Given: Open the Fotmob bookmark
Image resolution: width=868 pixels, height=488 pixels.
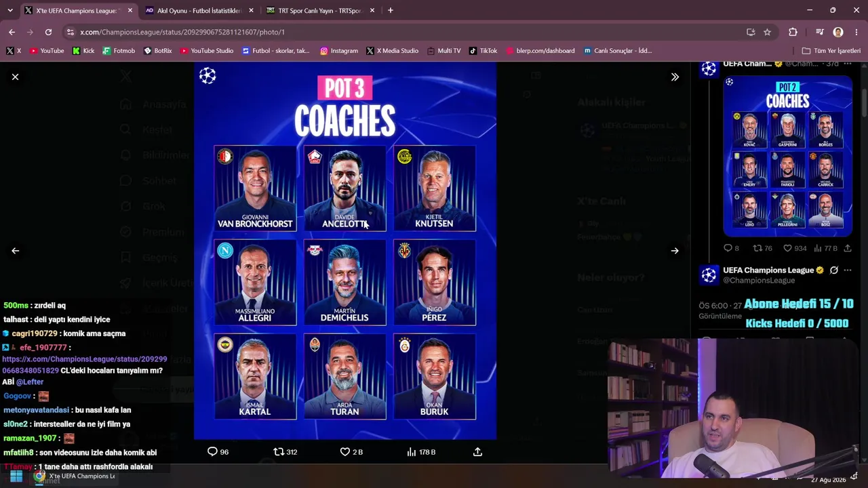Looking at the screenshot, I should tap(119, 51).
